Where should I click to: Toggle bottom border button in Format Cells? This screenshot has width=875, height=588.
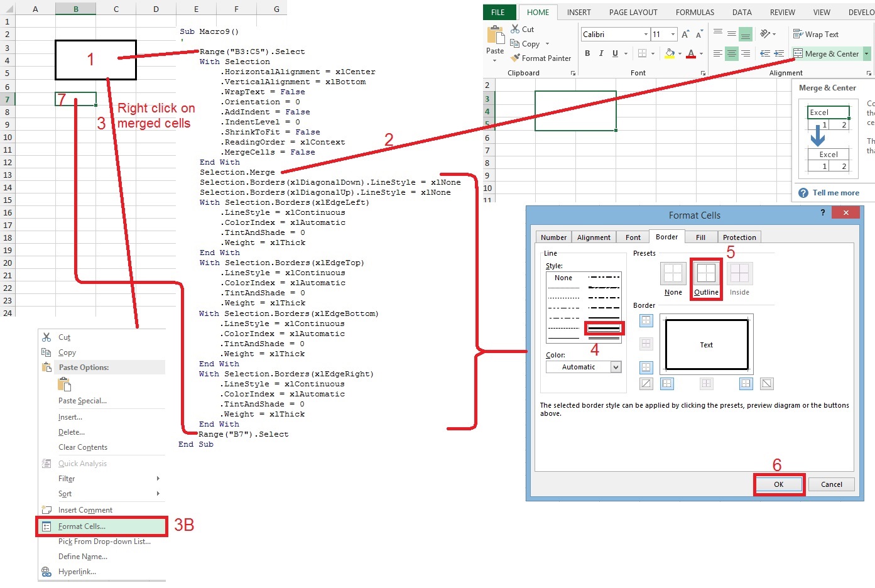click(x=646, y=367)
